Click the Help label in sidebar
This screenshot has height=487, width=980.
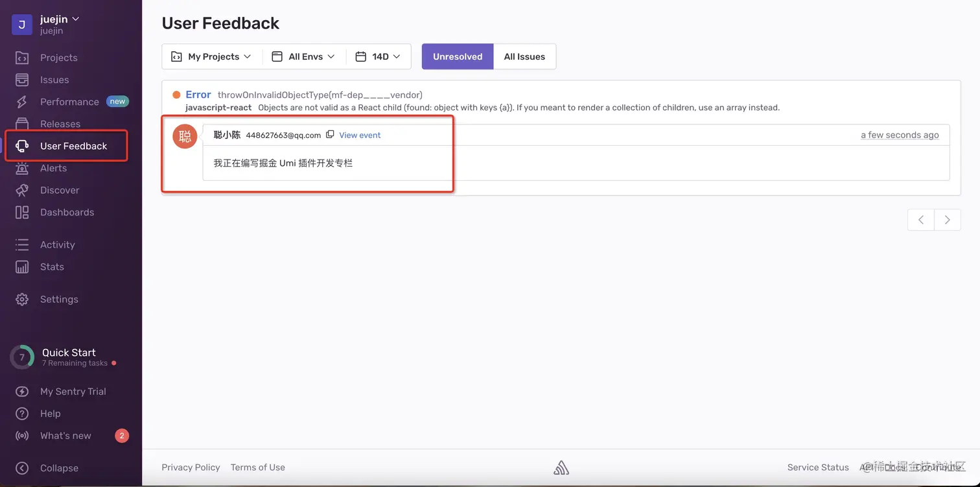51,414
